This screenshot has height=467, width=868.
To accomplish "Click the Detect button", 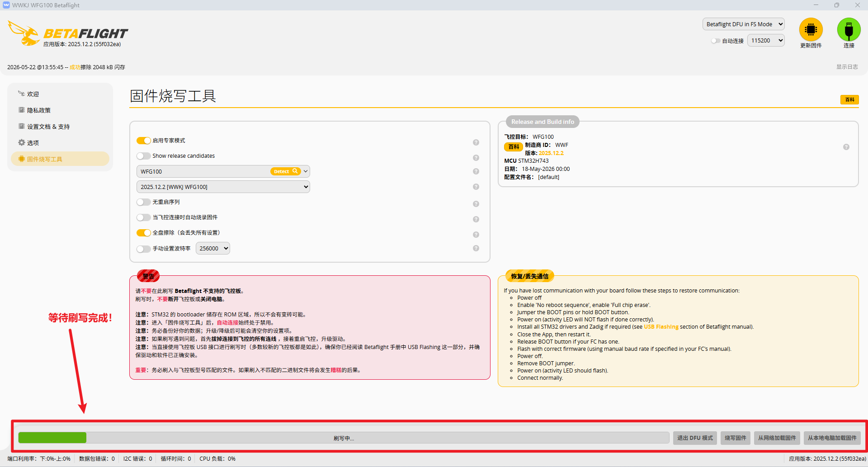I will tap(286, 171).
